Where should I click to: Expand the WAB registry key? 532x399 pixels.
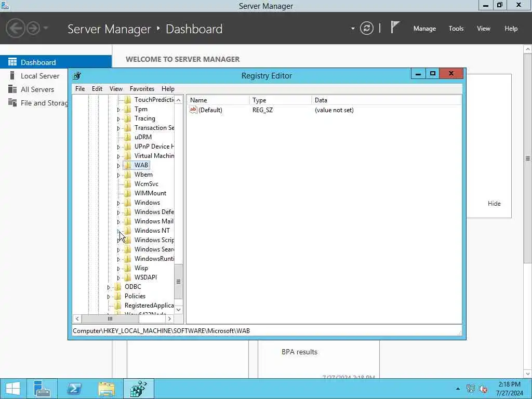point(118,166)
